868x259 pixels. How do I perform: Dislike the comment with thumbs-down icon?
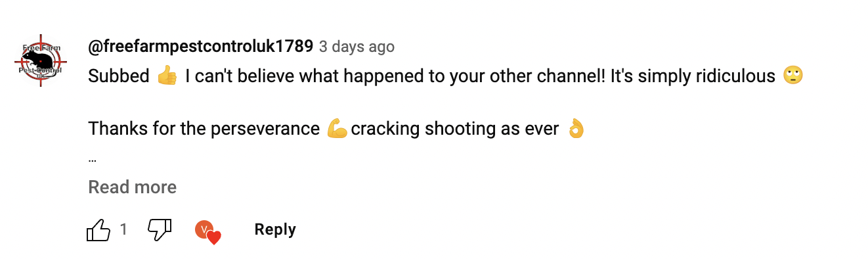160,229
